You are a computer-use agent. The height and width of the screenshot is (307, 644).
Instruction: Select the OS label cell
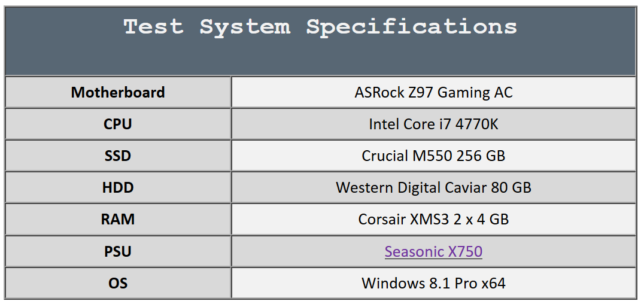[x=118, y=283]
